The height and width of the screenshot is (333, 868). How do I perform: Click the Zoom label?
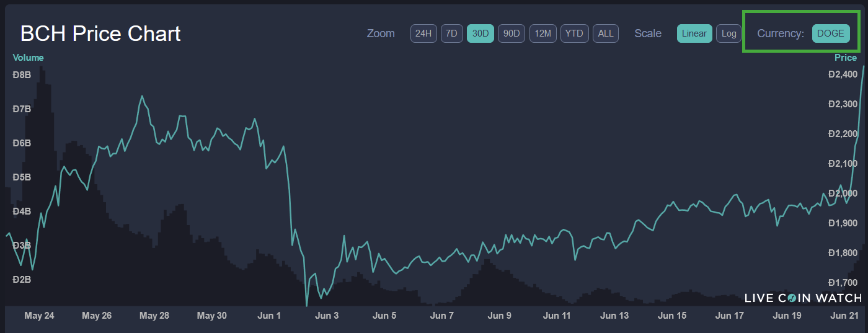click(381, 33)
